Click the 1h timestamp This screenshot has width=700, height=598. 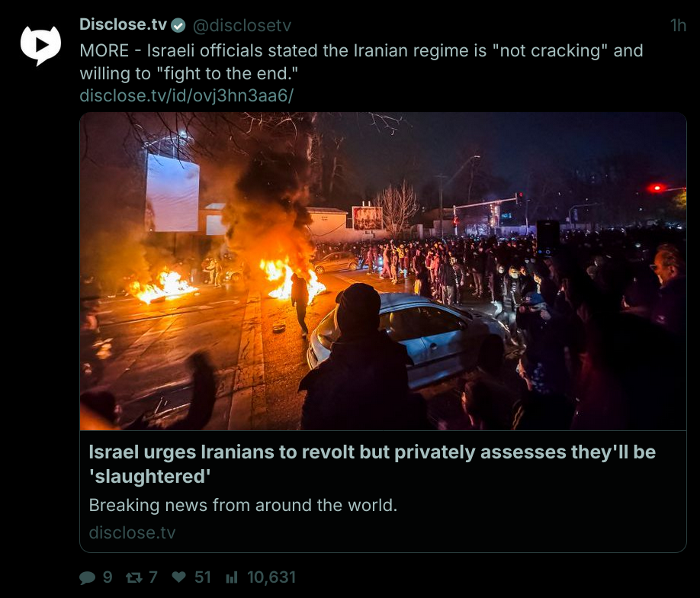pos(678,26)
